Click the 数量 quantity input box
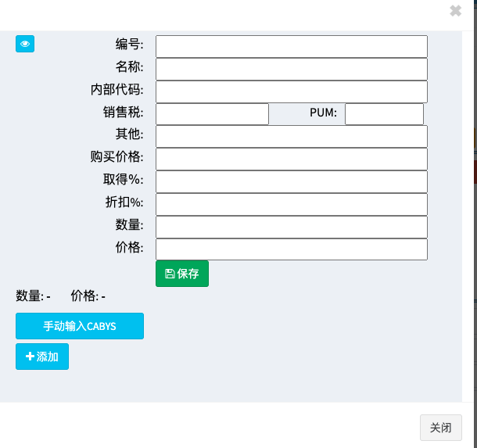The width and height of the screenshot is (477, 448). click(x=291, y=227)
